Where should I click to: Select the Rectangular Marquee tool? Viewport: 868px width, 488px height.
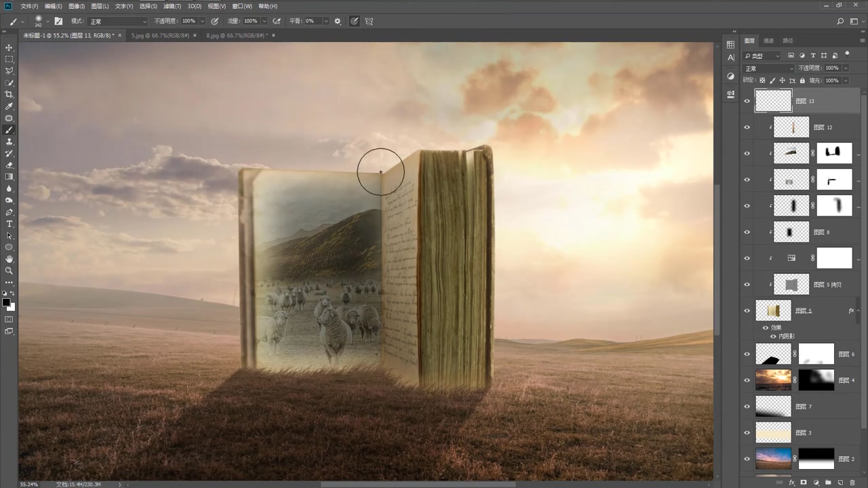point(9,59)
